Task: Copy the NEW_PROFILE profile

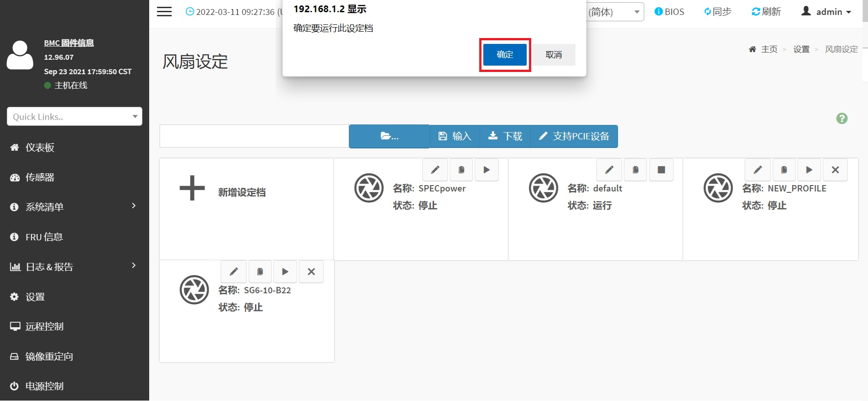Action: 784,170
